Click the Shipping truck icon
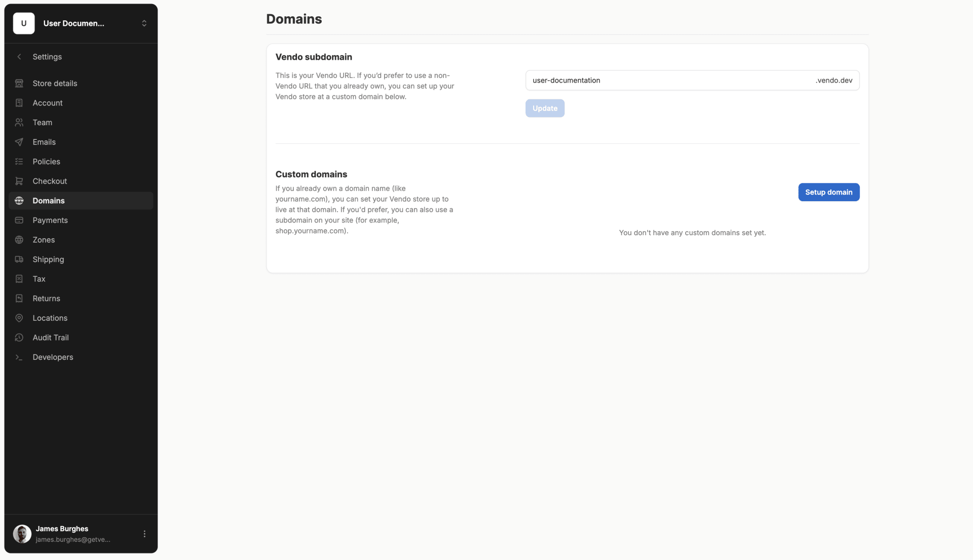Image resolution: width=973 pixels, height=560 pixels. click(19, 259)
